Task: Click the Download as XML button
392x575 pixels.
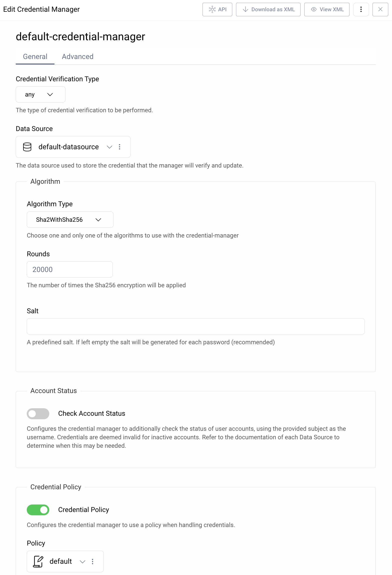Action: click(x=268, y=9)
